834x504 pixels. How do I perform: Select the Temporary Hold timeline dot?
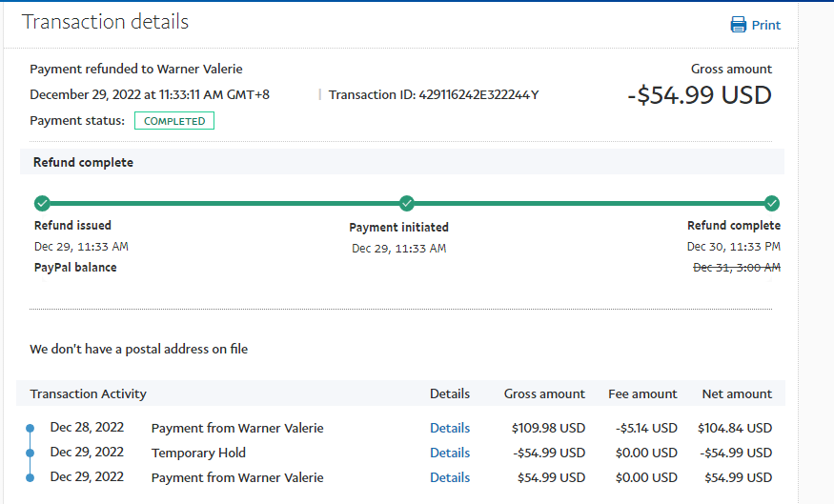click(30, 453)
